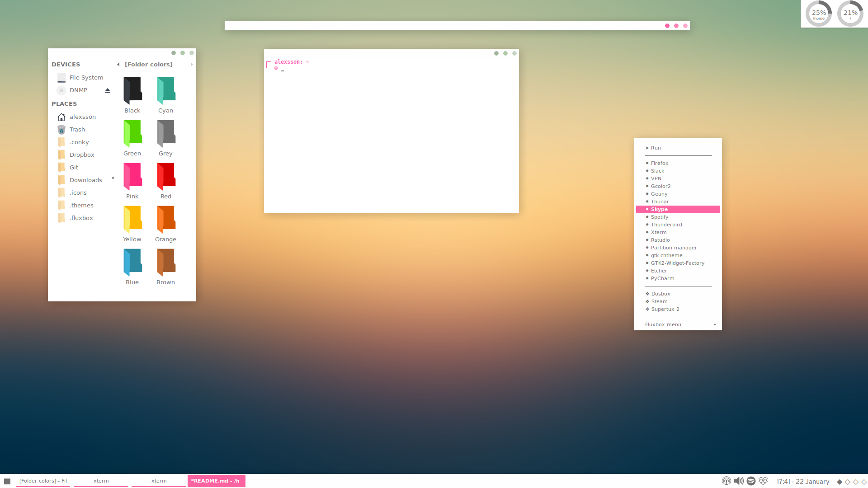This screenshot has height=488, width=868.
Task: Switch to the second workspace diamond
Action: 848,482
